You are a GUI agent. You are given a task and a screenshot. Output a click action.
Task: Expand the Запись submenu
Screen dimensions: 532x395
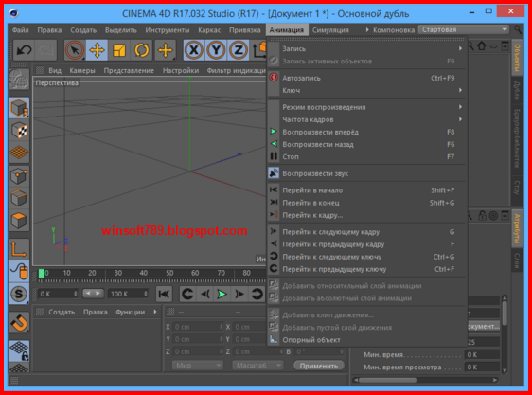[367, 49]
